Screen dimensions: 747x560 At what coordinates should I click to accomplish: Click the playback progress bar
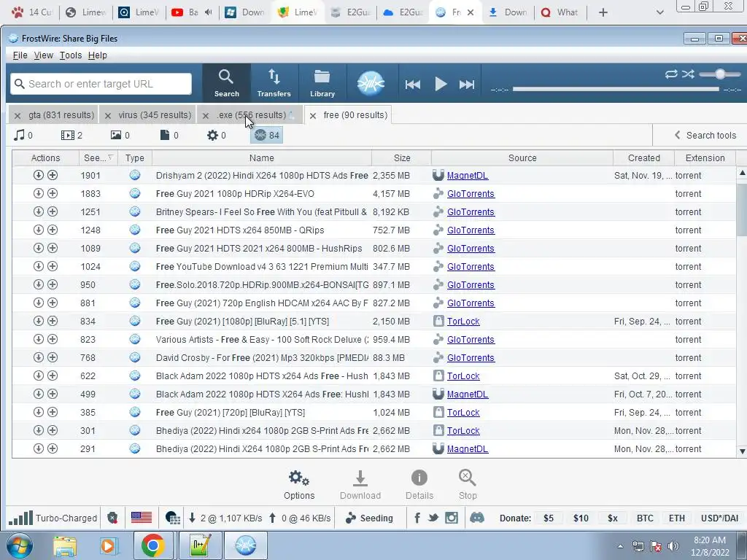point(616,89)
